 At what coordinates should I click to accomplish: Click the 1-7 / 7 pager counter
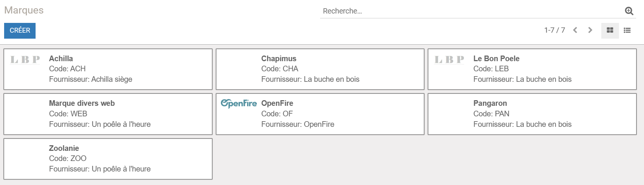point(555,30)
